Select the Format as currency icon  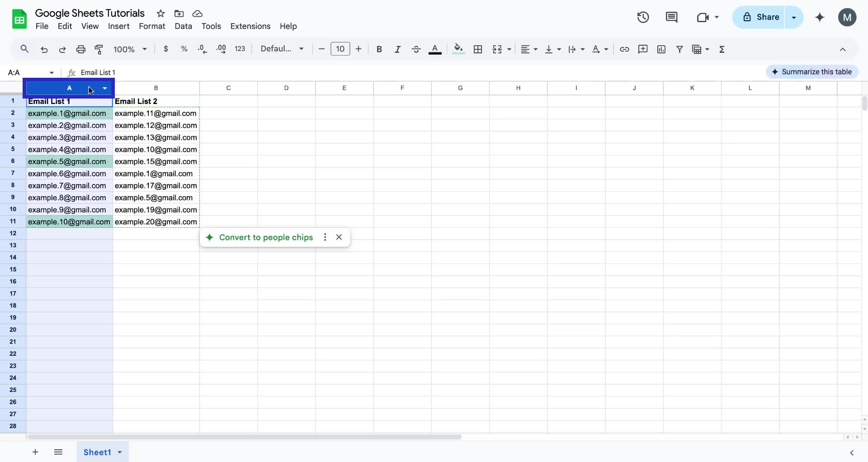click(166, 49)
